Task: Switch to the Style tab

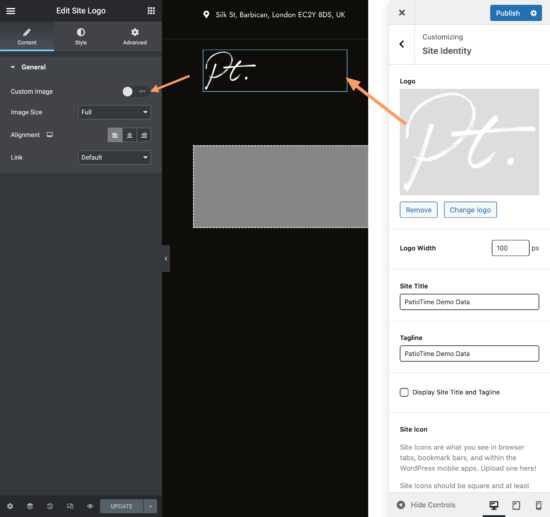Action: 81,36
